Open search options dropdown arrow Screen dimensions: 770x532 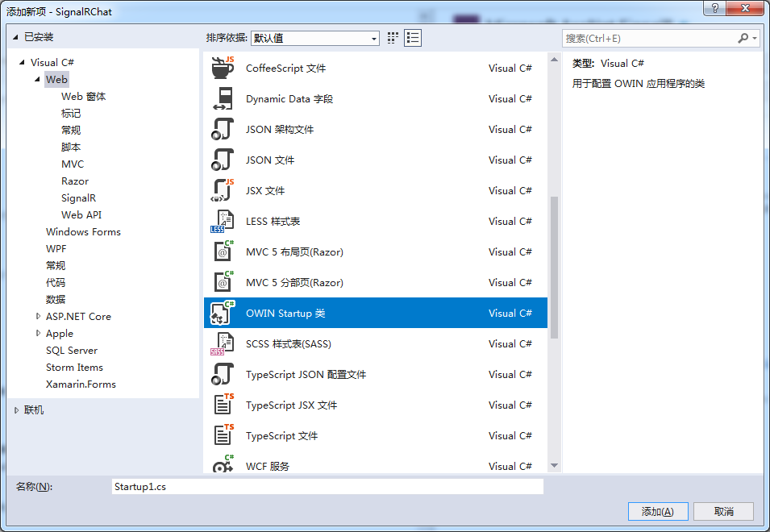coord(755,38)
